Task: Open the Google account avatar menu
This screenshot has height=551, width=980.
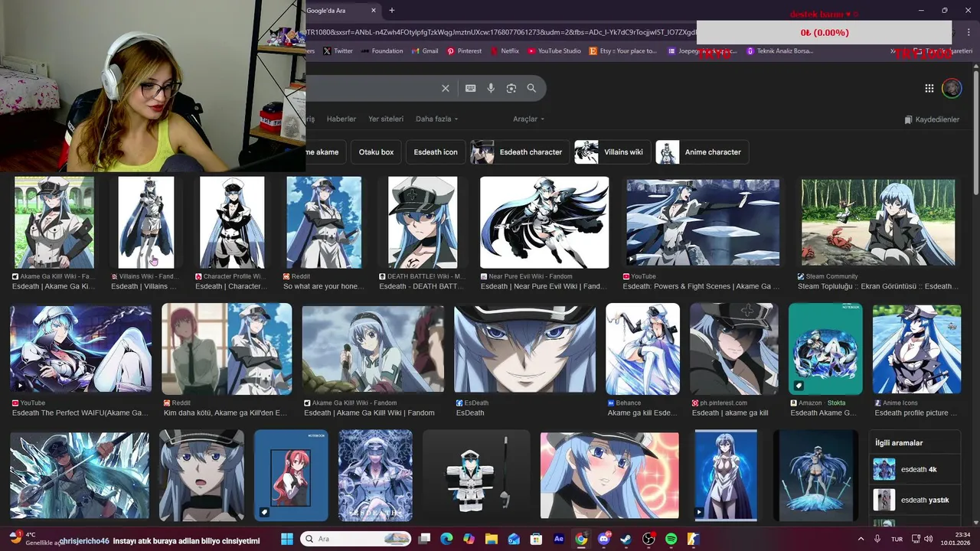Action: point(952,88)
